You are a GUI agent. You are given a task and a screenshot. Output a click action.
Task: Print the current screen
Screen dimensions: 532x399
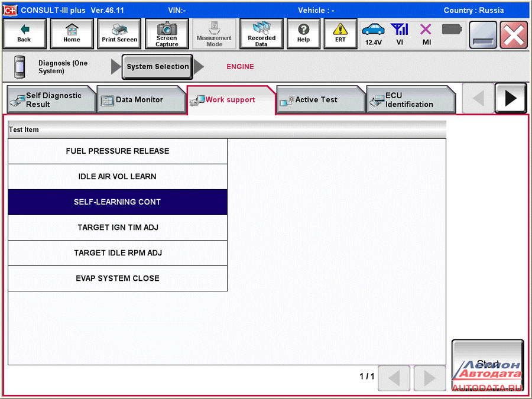[x=119, y=34]
